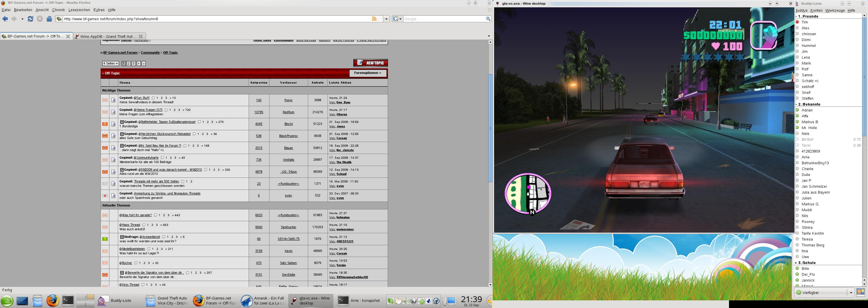Image resolution: width=868 pixels, height=308 pixels.
Task: Open Firefox history dropdown arrow
Action: 22,19
